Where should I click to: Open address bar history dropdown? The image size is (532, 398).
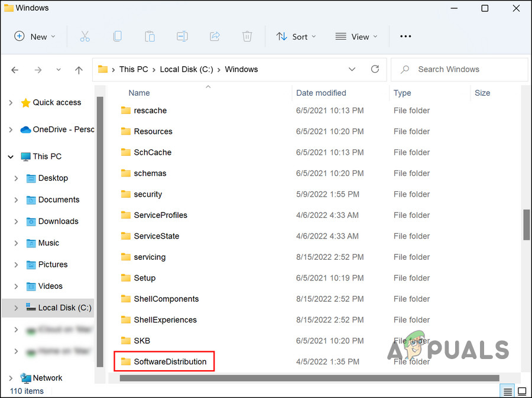point(352,69)
